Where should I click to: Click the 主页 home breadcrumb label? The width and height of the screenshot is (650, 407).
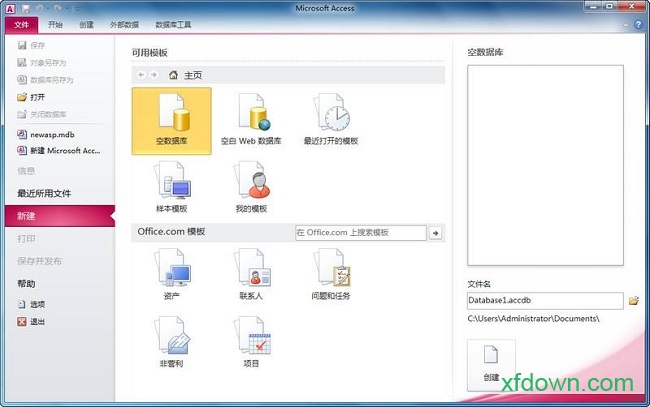pyautogui.click(x=193, y=75)
